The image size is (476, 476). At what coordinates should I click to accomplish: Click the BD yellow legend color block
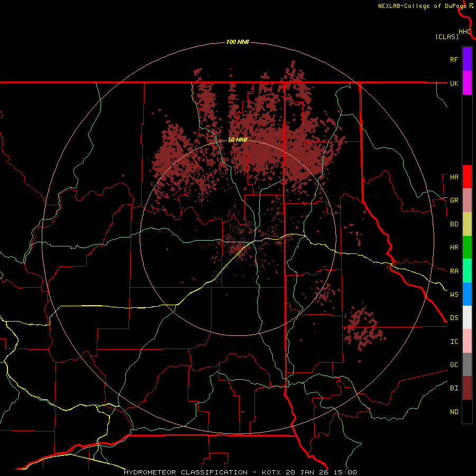pos(467,224)
